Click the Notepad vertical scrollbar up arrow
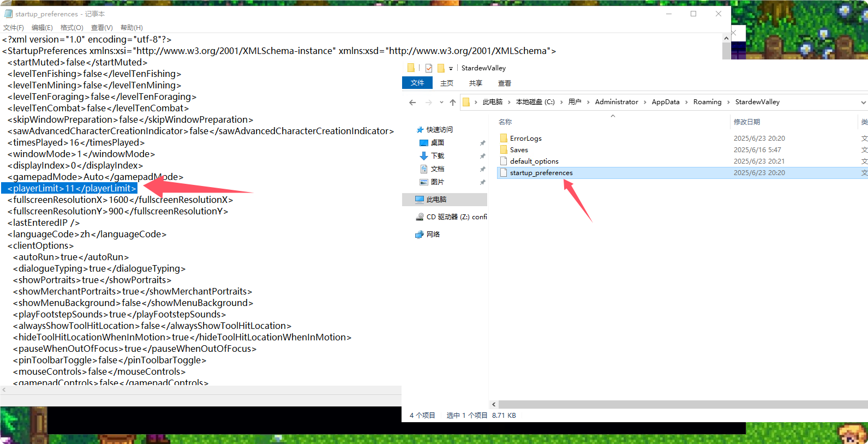 726,38
